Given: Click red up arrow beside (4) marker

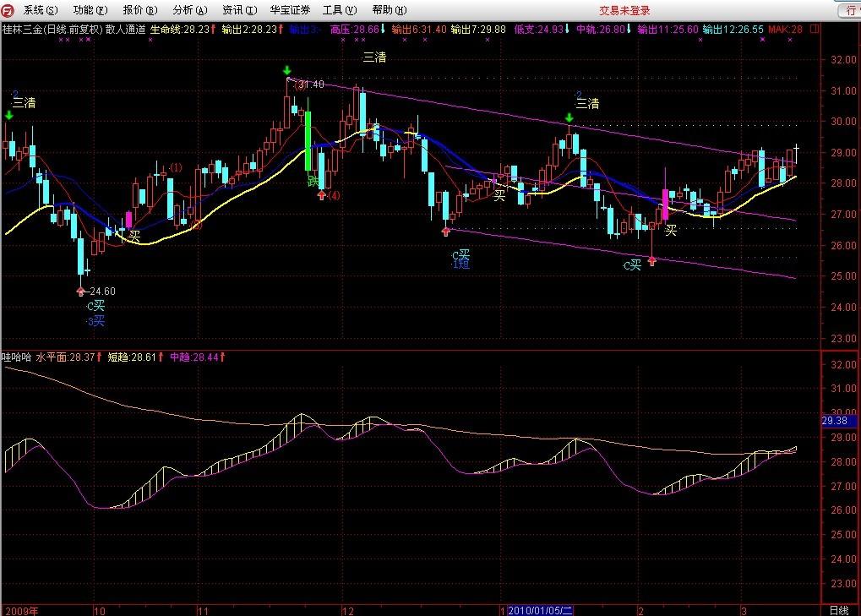Looking at the screenshot, I should [321, 195].
